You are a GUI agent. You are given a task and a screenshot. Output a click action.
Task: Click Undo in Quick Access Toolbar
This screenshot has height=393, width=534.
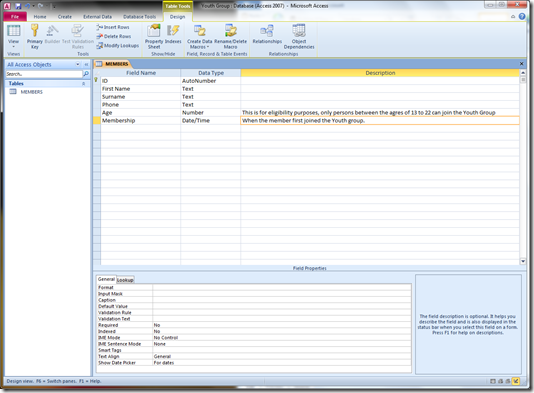click(x=28, y=6)
